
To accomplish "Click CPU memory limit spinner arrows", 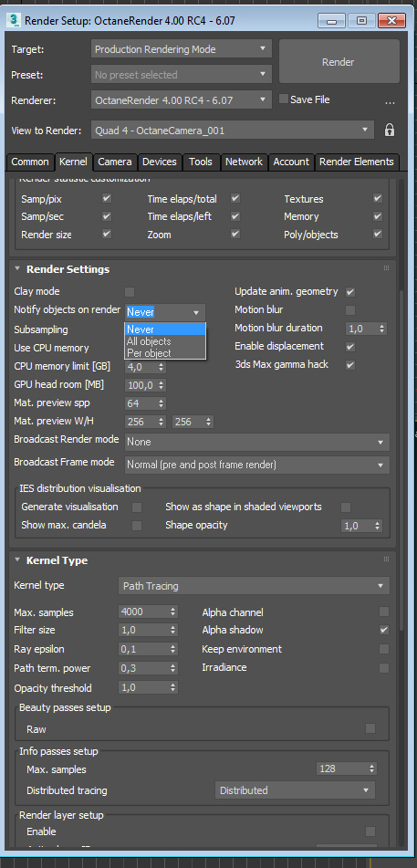I will (162, 367).
